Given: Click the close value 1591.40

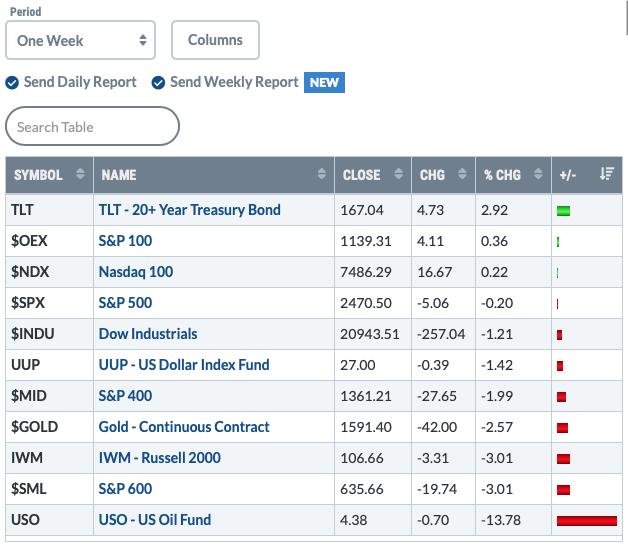Looking at the screenshot, I should pyautogui.click(x=366, y=427).
